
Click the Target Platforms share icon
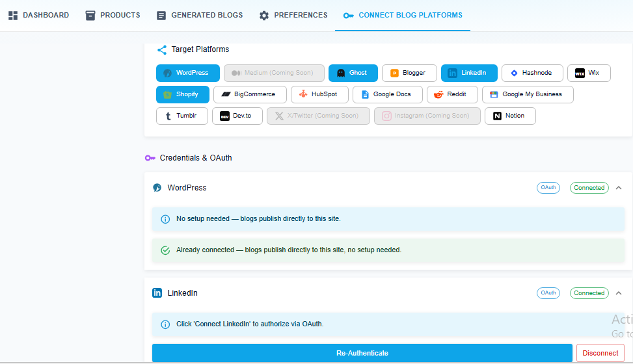162,49
